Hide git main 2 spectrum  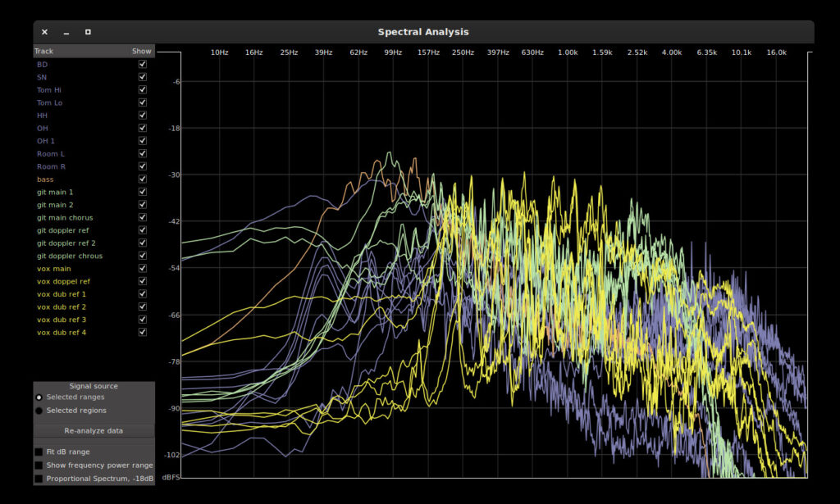pos(143,204)
